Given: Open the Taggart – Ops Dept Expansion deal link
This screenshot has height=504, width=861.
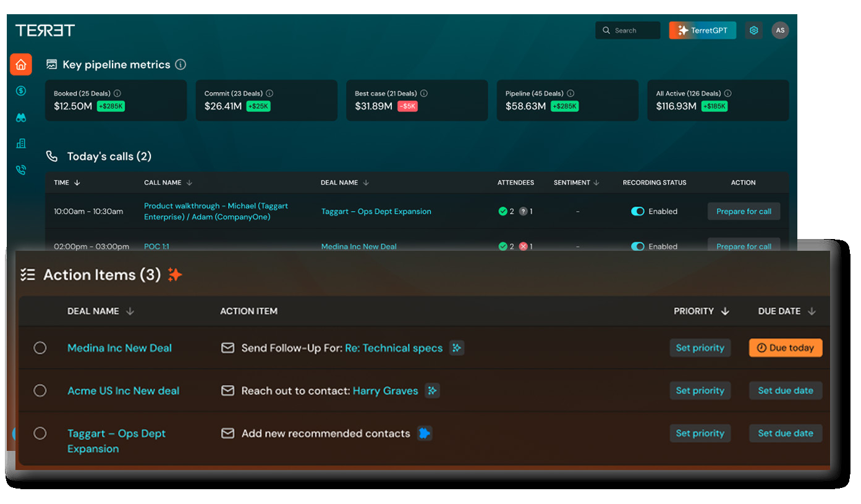Looking at the screenshot, I should (376, 211).
